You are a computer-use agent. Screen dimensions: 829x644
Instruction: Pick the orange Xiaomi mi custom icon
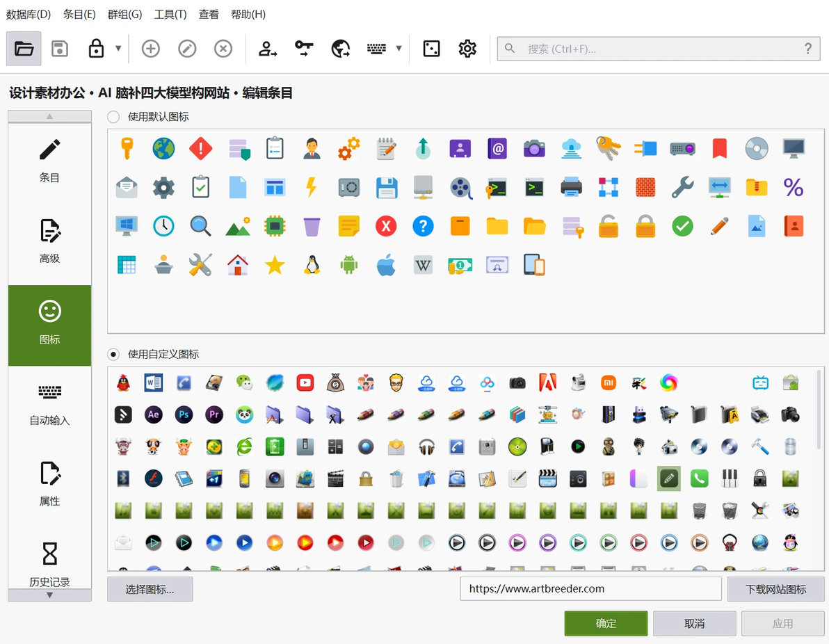[609, 383]
